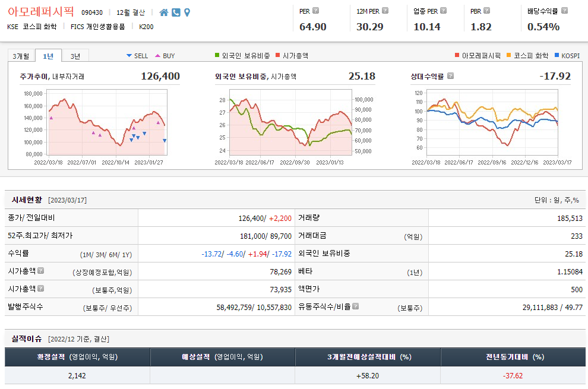
Task: Click the market cap value 78,269
Action: [x=280, y=271]
